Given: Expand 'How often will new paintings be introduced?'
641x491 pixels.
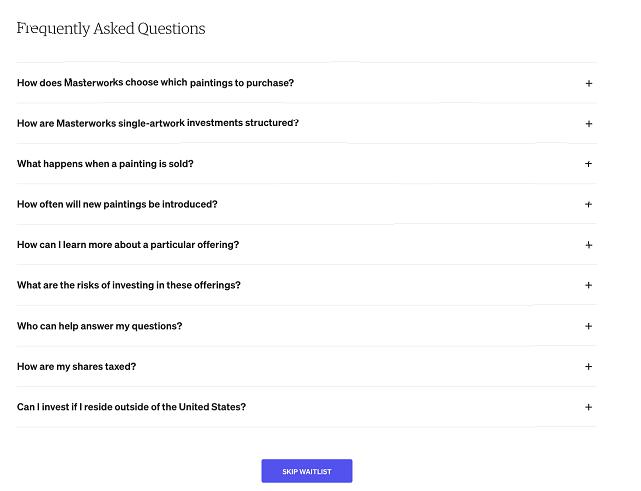Looking at the screenshot, I should click(x=117, y=204).
